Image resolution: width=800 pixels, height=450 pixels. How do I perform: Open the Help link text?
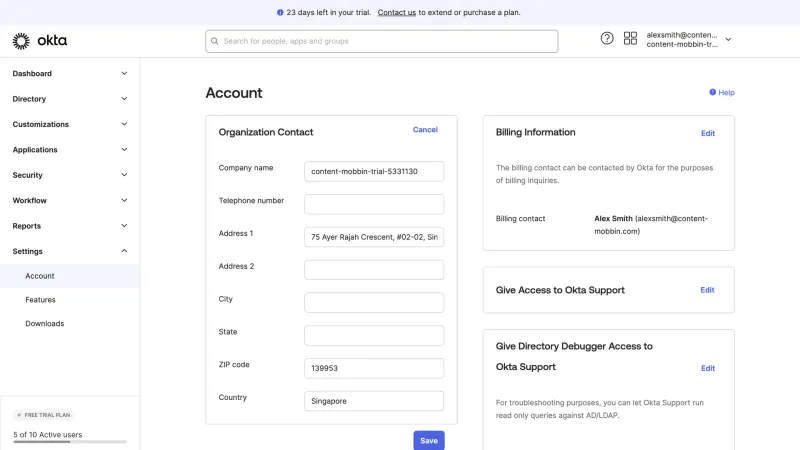coord(726,92)
